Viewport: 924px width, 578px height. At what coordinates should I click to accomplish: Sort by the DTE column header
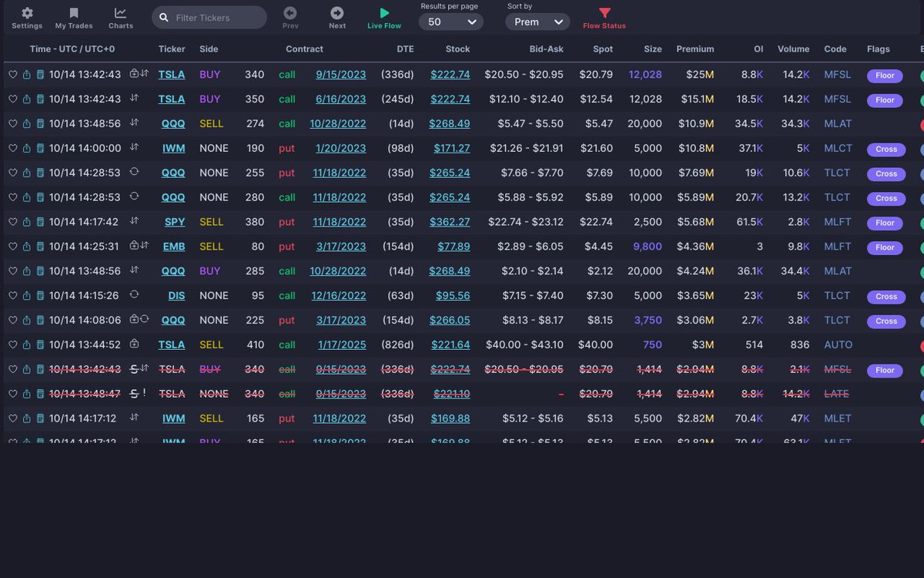(x=405, y=49)
